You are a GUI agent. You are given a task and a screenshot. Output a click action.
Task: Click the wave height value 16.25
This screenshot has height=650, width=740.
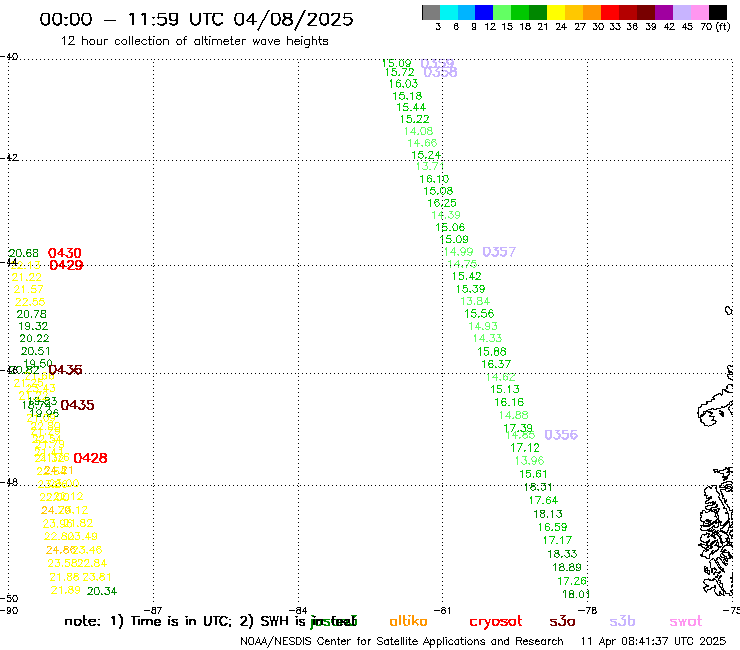click(442, 203)
